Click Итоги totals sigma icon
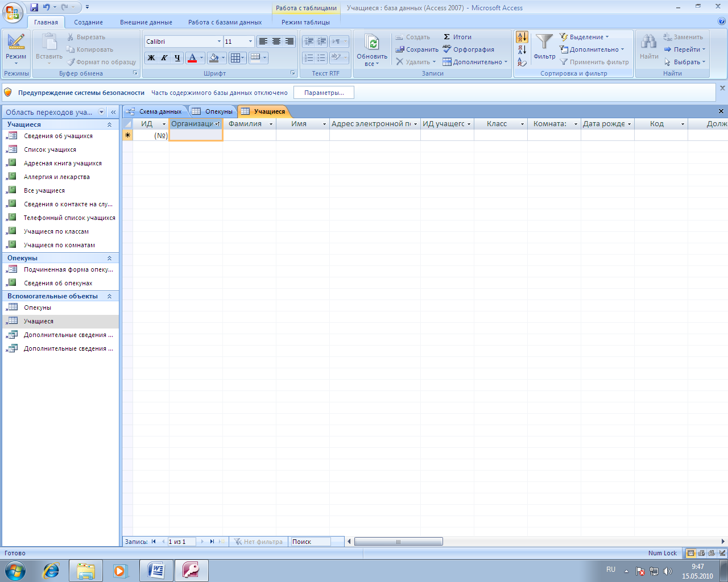The width and height of the screenshot is (728, 582). [457, 37]
